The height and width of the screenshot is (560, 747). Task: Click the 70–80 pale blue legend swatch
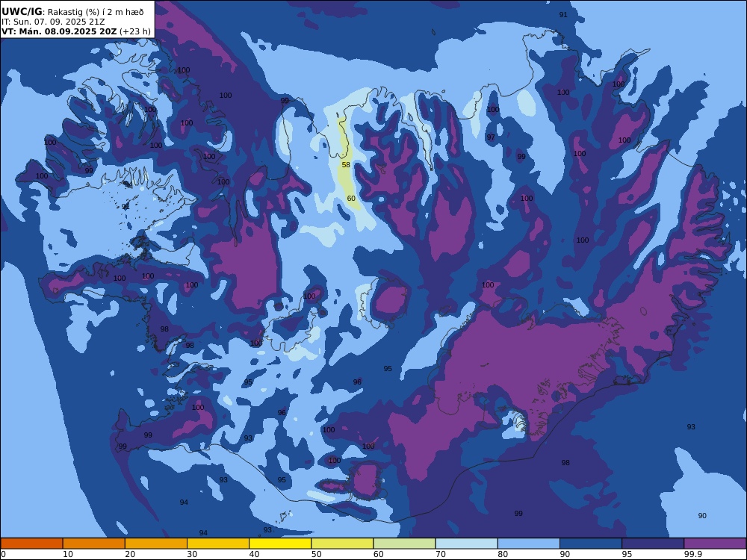click(x=467, y=544)
